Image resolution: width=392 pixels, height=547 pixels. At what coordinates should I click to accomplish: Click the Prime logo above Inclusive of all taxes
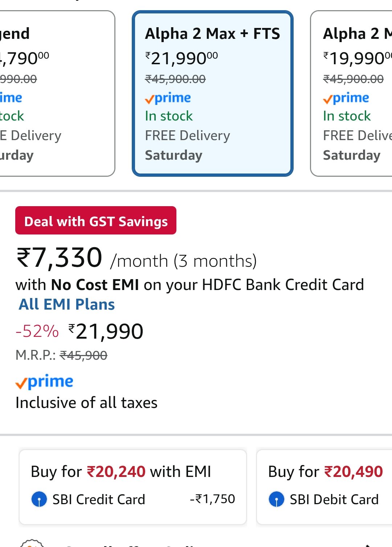pyautogui.click(x=44, y=382)
